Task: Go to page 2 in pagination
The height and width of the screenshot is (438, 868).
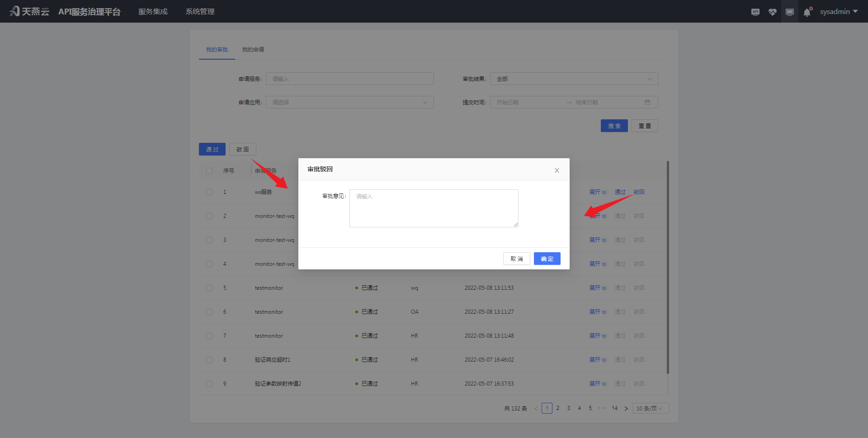Action: (x=557, y=408)
